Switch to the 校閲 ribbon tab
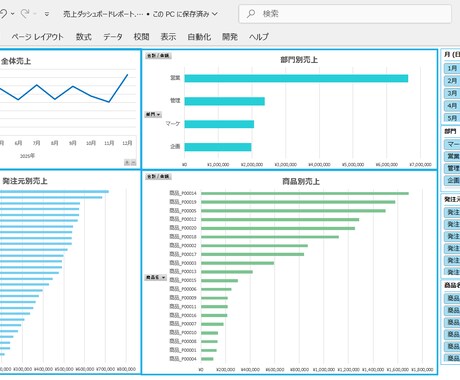Screen dimensions: 460x380 point(141,37)
